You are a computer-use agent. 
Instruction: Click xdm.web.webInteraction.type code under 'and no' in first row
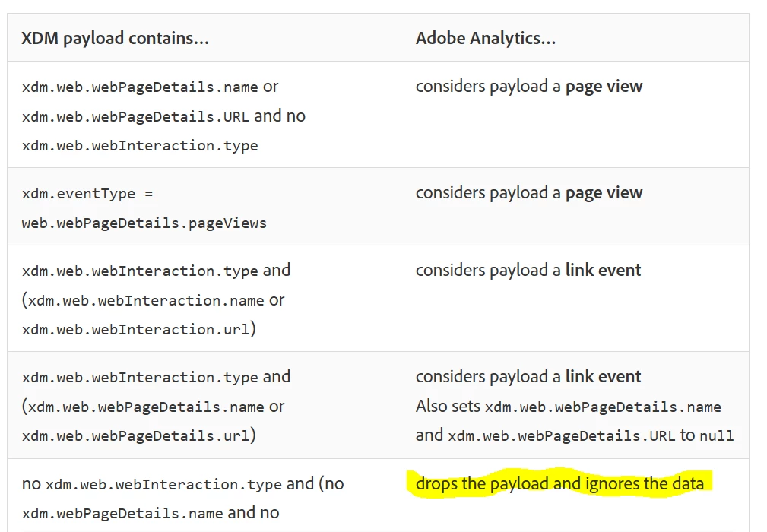point(140,146)
